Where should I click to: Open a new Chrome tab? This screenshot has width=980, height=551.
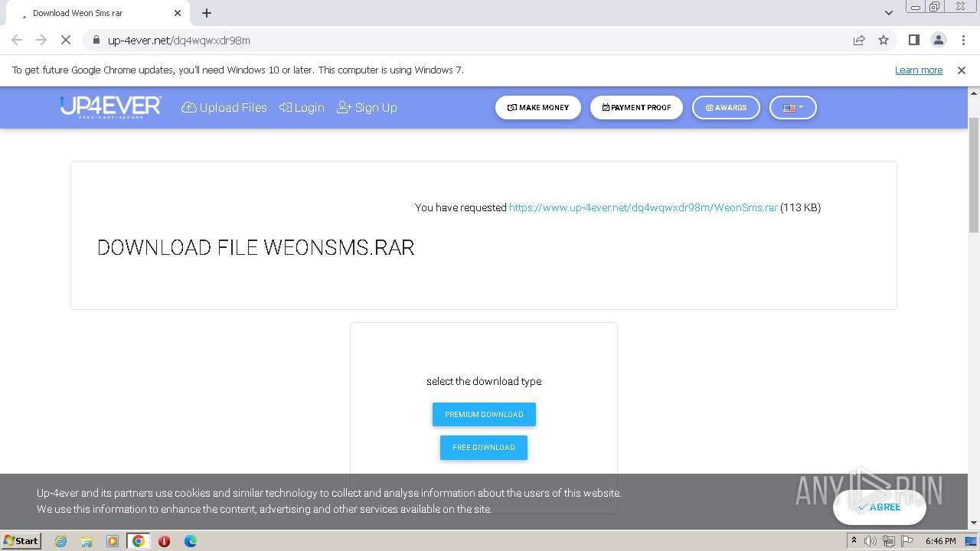click(207, 13)
